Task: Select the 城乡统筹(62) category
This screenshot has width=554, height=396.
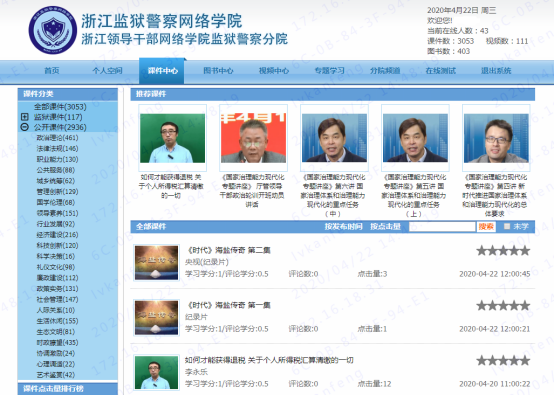Action: (55, 181)
